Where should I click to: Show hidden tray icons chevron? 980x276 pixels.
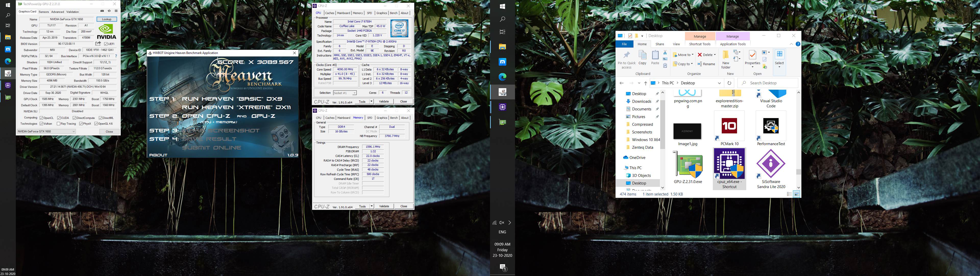(510, 223)
